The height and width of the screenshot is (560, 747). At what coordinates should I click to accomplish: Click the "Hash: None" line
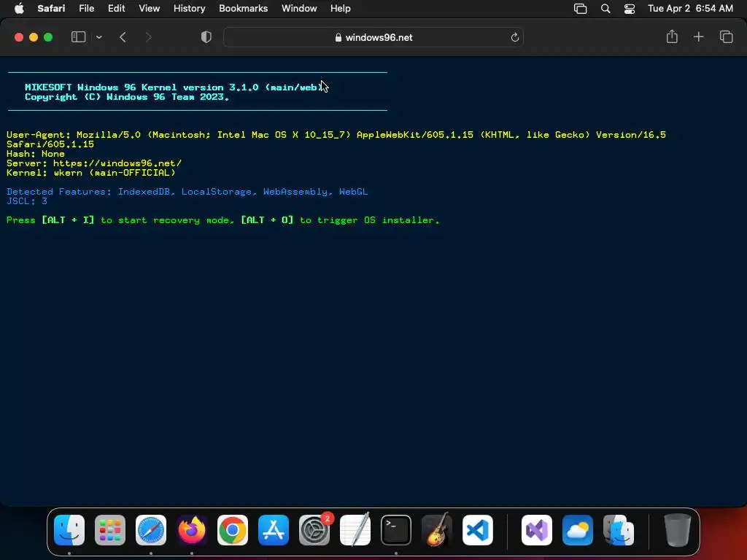coord(36,154)
